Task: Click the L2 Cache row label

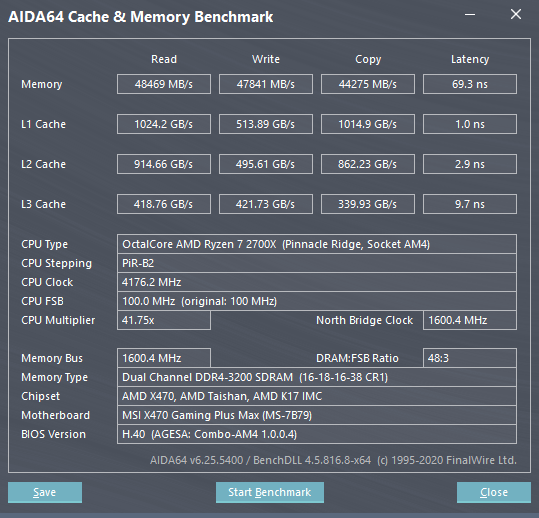Action: tap(43, 164)
